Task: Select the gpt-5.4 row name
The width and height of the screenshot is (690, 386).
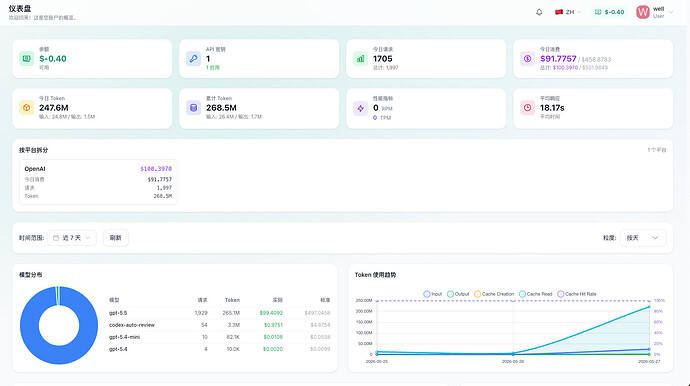Action: (118, 349)
